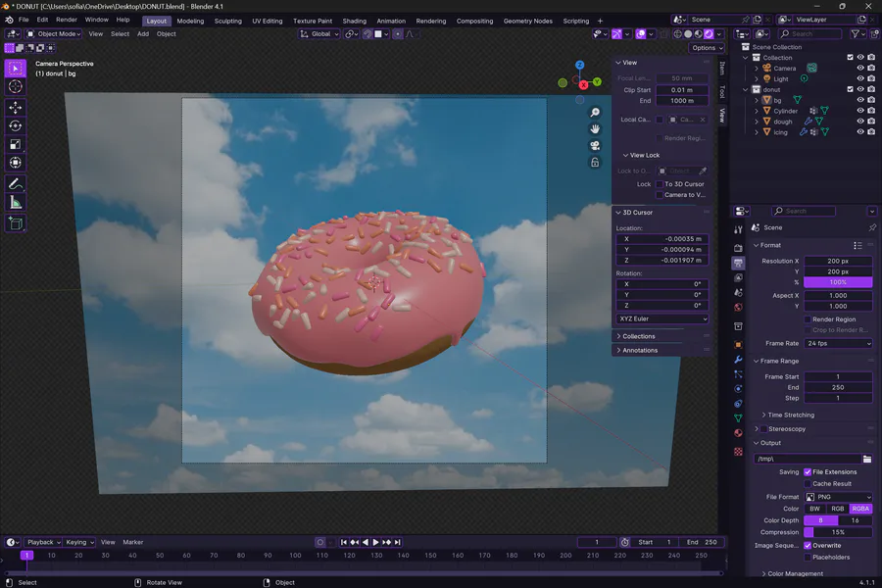Image resolution: width=882 pixels, height=588 pixels.
Task: Click the Blender logo menu icon
Action: click(x=10, y=20)
